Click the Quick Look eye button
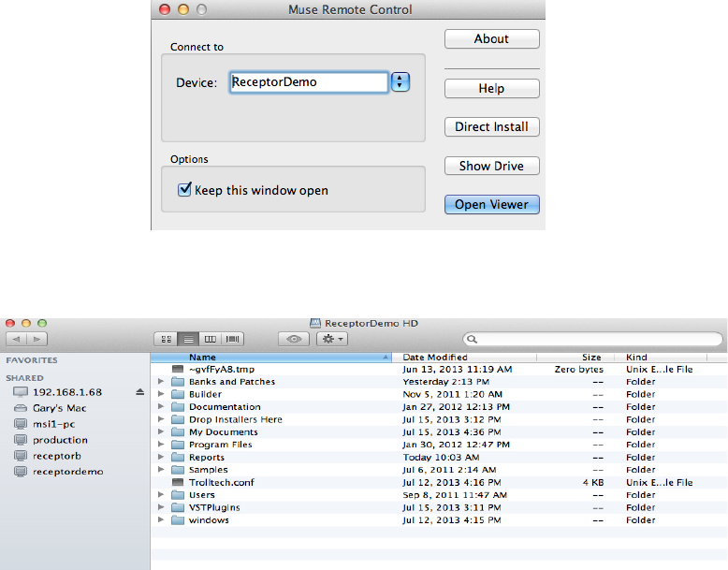 tap(294, 339)
